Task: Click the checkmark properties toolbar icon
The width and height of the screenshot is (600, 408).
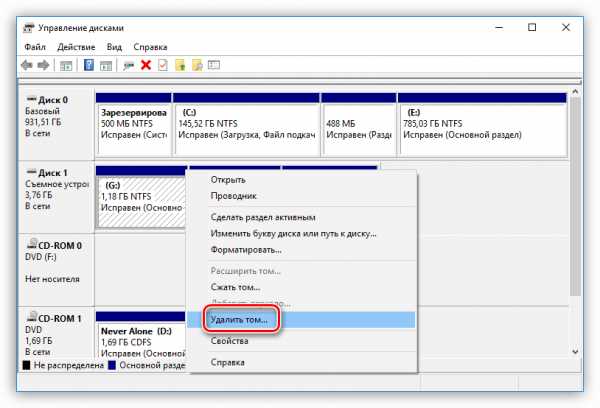Action: coord(163,65)
